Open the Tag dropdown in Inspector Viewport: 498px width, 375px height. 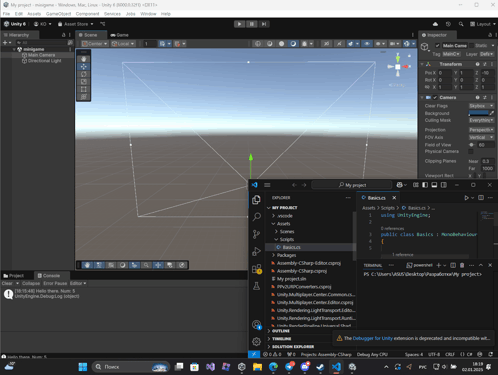[x=451, y=54]
